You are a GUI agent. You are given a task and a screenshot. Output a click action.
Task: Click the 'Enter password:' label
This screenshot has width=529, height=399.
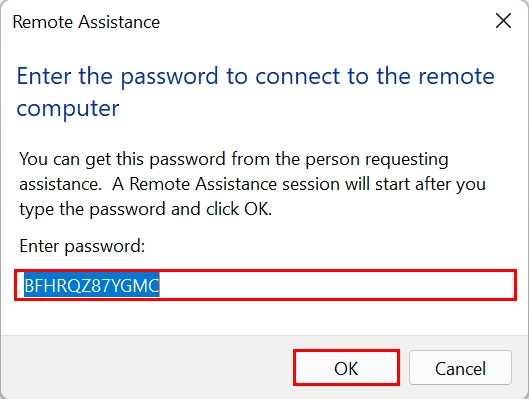[x=82, y=246]
